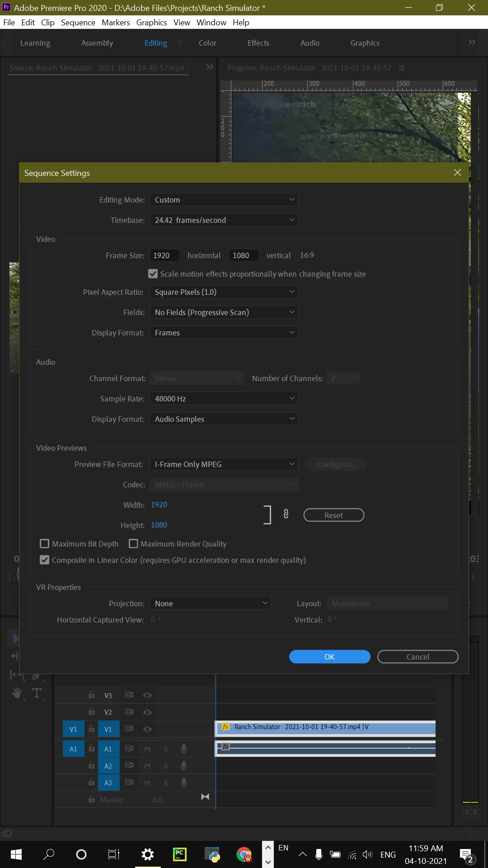Click Master track go-to-end icon
This screenshot has width=488, height=868.
[x=205, y=797]
